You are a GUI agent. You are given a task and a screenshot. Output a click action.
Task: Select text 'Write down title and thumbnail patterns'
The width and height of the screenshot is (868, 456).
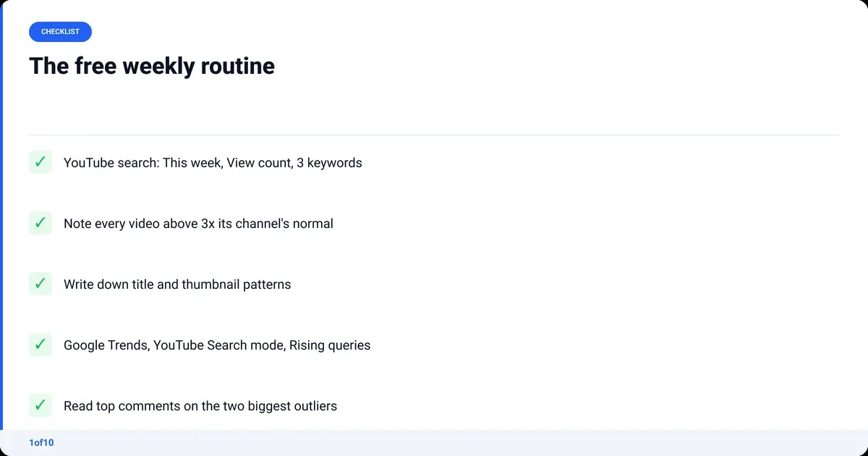click(x=177, y=284)
